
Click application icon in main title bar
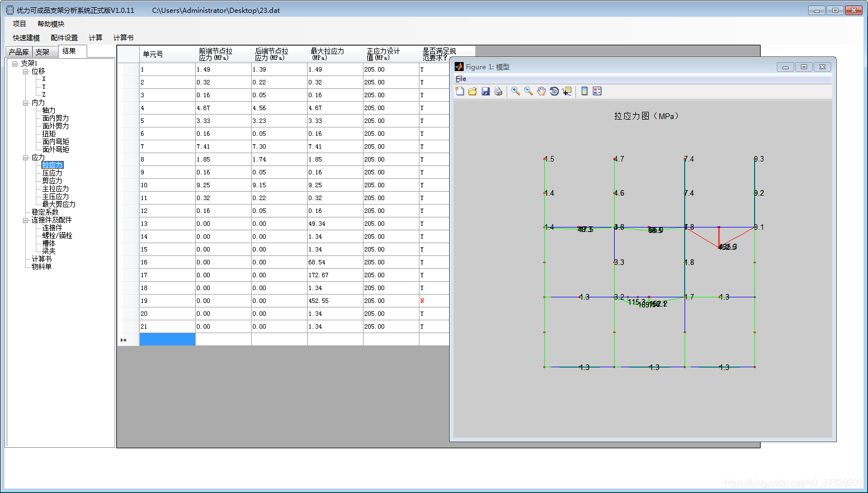(x=10, y=10)
